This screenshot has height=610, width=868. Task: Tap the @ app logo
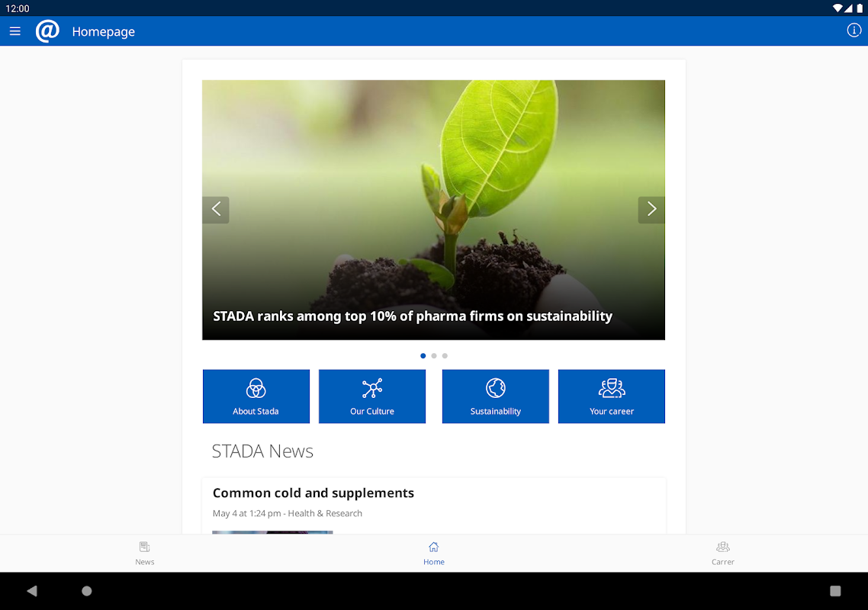tap(47, 31)
